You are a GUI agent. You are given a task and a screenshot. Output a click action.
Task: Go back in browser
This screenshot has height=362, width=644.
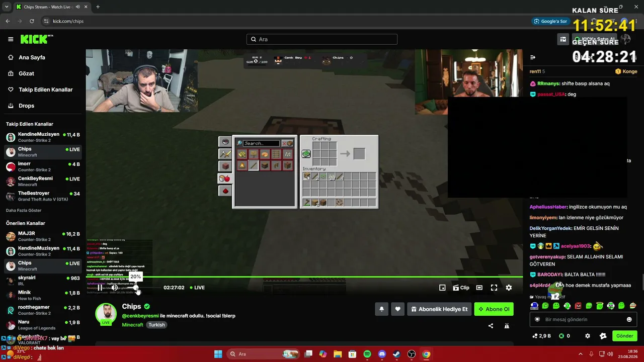pyautogui.click(x=8, y=21)
